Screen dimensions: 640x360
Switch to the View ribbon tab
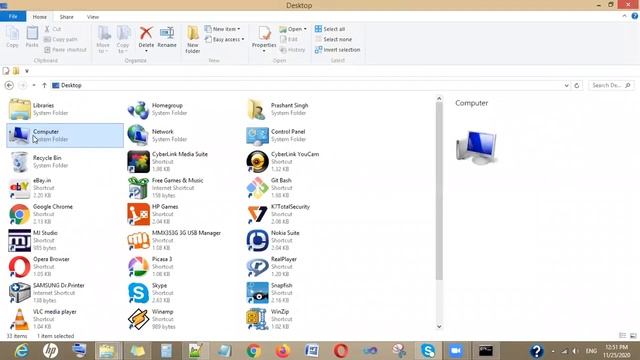click(x=93, y=17)
